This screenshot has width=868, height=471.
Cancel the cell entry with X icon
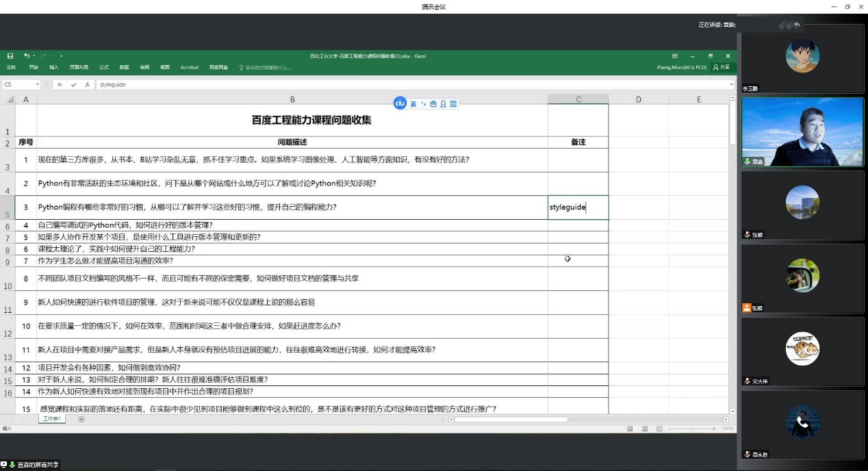tap(60, 85)
